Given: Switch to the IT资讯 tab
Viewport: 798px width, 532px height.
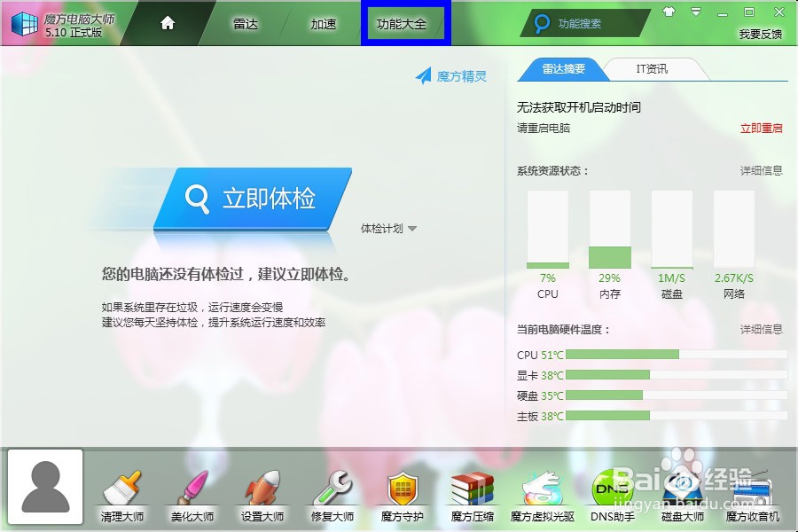Looking at the screenshot, I should point(652,69).
